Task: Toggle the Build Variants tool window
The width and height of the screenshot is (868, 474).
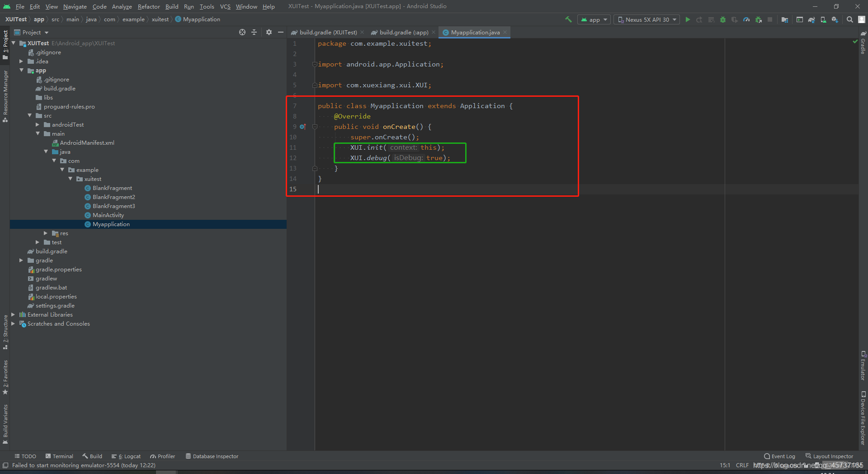Action: 5,424
